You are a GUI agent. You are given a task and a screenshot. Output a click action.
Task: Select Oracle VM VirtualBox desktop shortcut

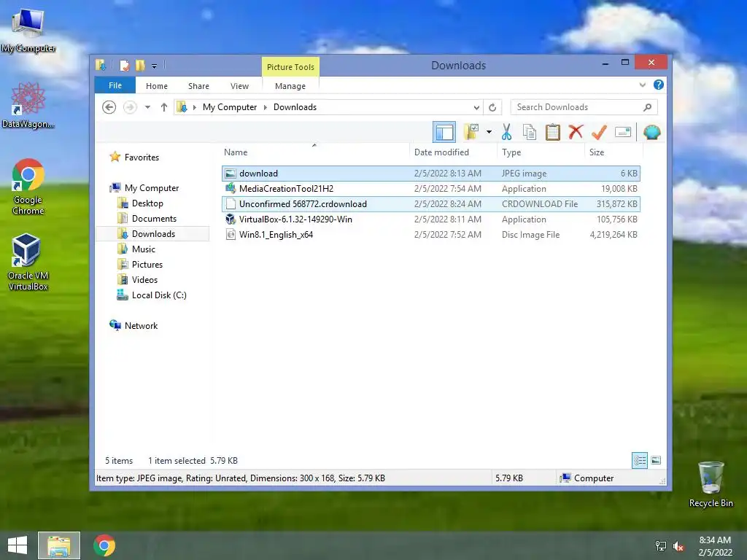(28, 262)
